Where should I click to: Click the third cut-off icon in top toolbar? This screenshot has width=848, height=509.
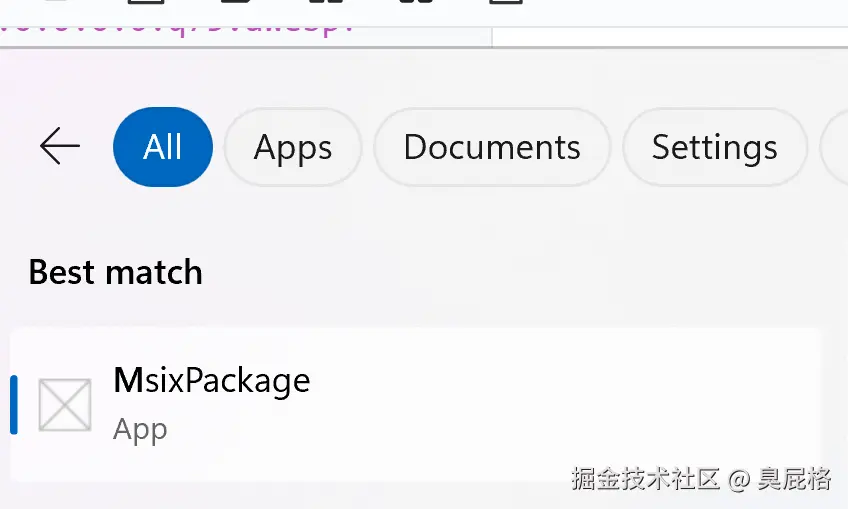[x=236, y=2]
